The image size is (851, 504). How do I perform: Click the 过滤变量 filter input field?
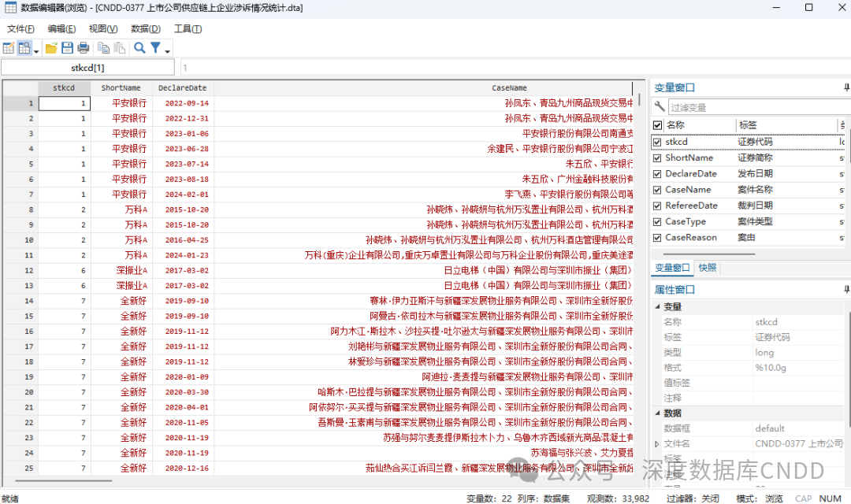756,107
